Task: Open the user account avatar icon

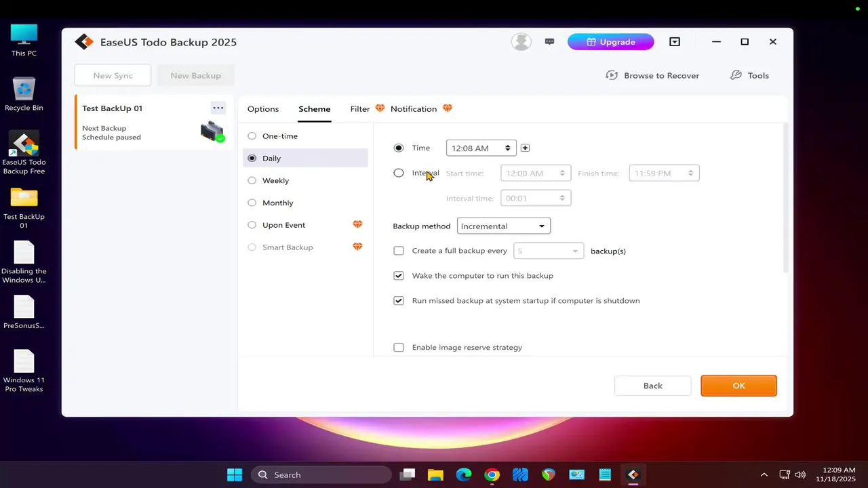Action: (x=521, y=42)
